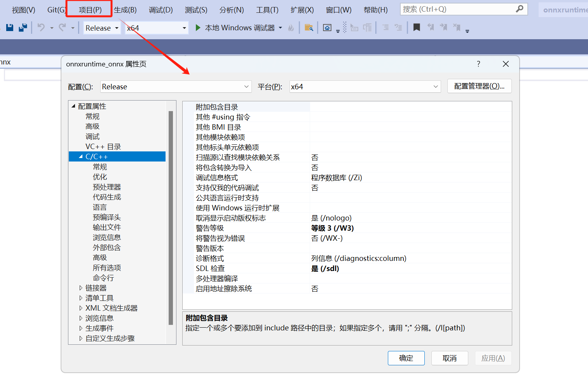Click the 应用(A) button
This screenshot has height=389, width=588.
coord(493,358)
